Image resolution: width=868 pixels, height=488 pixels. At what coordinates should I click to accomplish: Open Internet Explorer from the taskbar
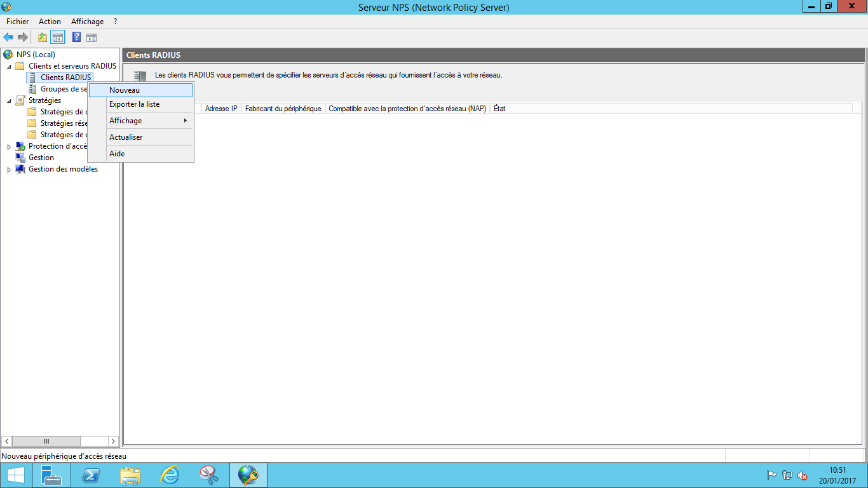[170, 475]
